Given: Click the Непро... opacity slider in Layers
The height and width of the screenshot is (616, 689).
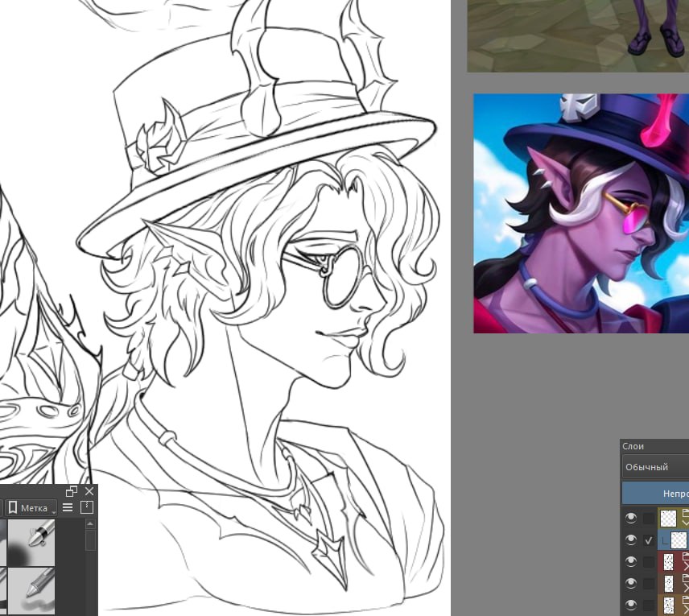Looking at the screenshot, I should pos(656,494).
